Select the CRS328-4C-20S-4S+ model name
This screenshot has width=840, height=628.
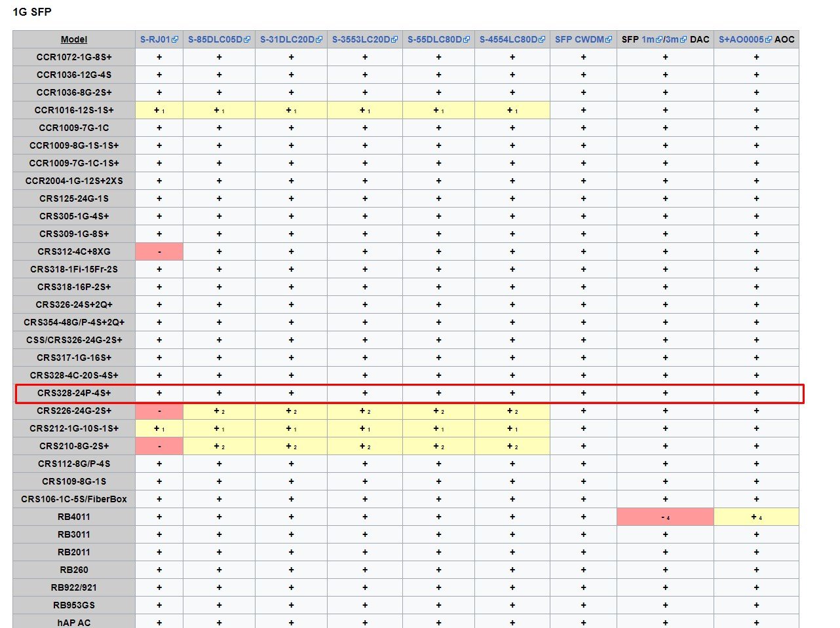click(74, 375)
